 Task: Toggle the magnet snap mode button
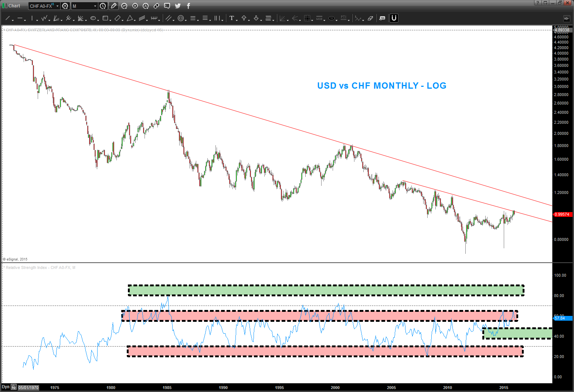tap(394, 18)
